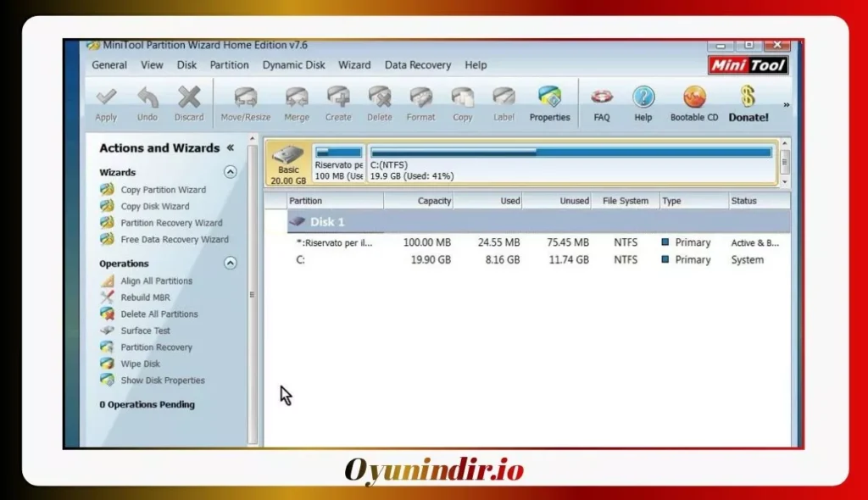The width and height of the screenshot is (868, 500).
Task: Open the Dynamic Disk menu
Action: tap(293, 64)
